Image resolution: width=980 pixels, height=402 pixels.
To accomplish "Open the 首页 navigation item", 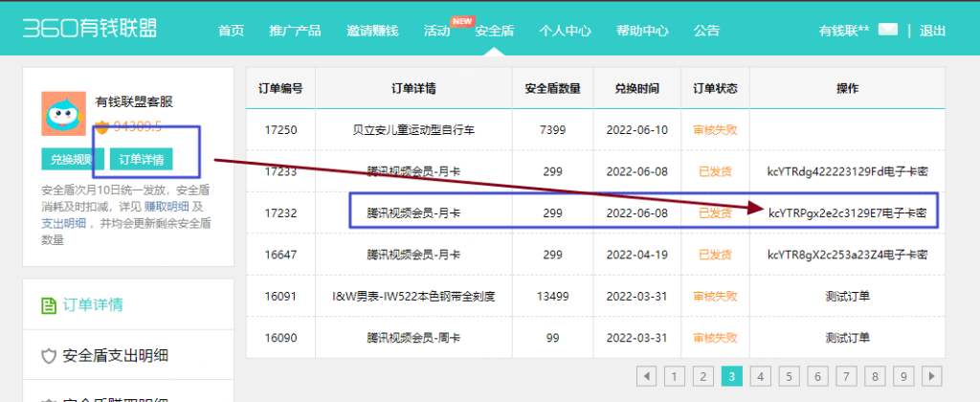I will (231, 30).
